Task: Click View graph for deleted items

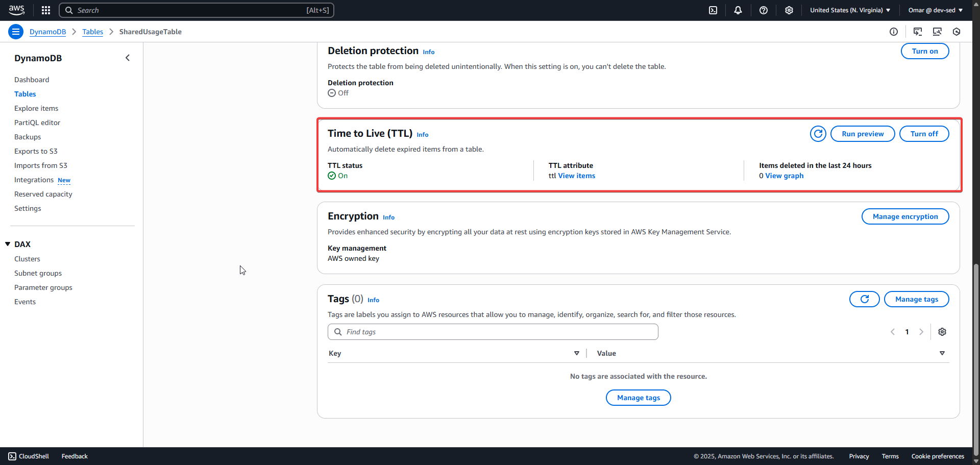Action: point(785,176)
